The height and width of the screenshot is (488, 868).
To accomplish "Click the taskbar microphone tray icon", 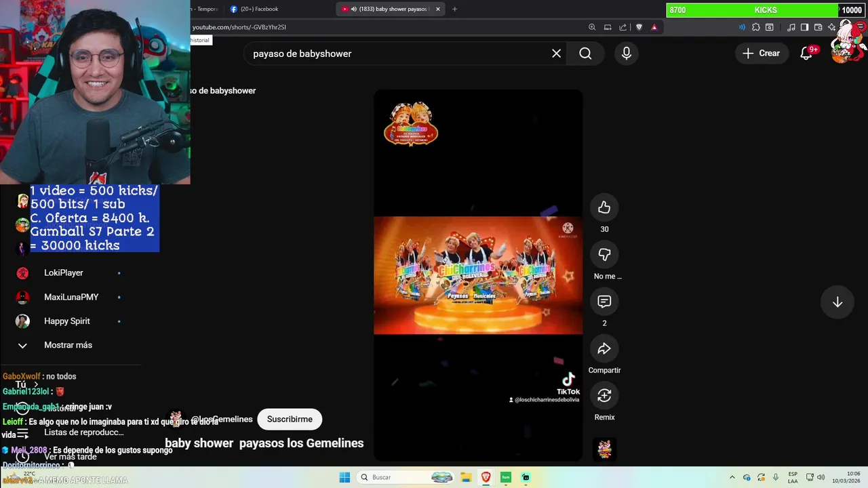I will pos(776,477).
